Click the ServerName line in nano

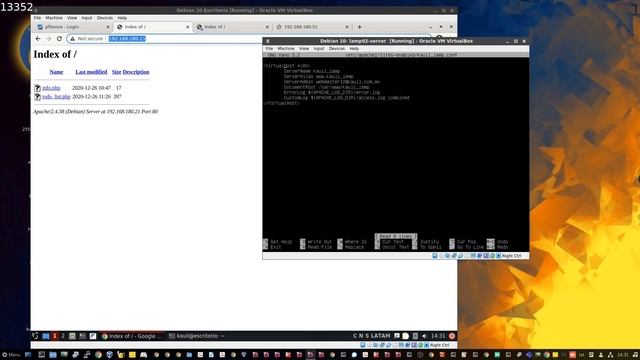click(312, 71)
